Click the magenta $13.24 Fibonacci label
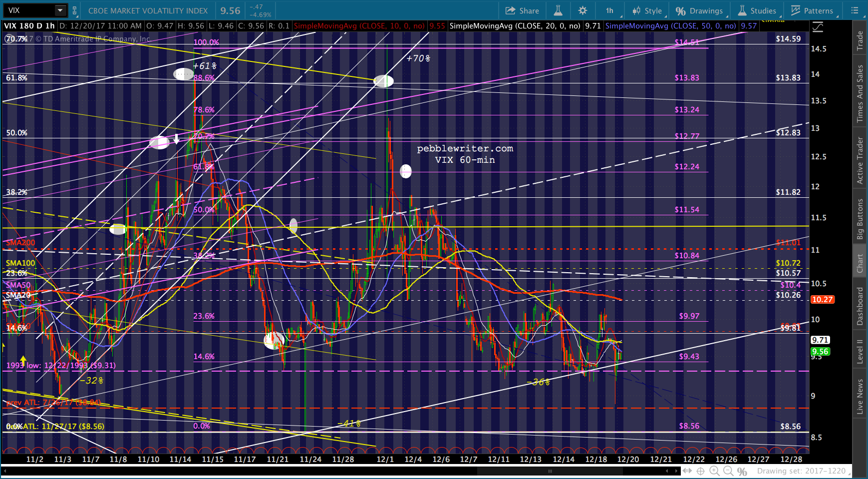The width and height of the screenshot is (868, 479). (x=687, y=110)
